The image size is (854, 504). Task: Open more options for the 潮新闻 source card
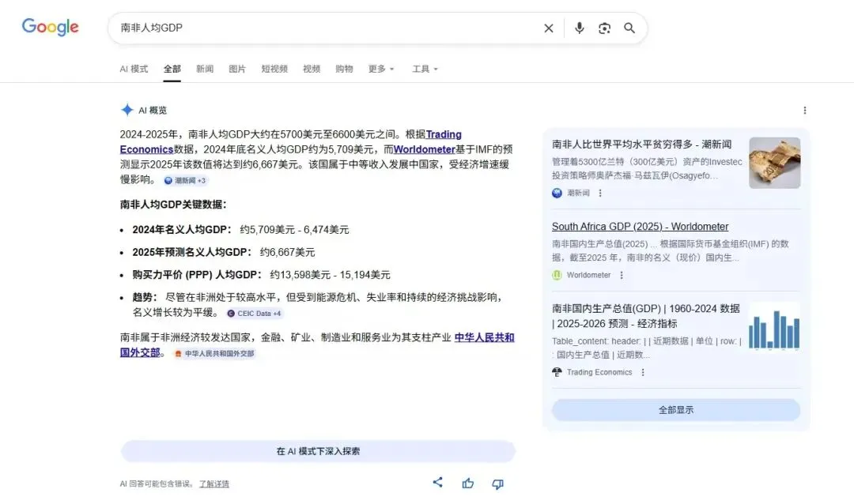coord(600,193)
